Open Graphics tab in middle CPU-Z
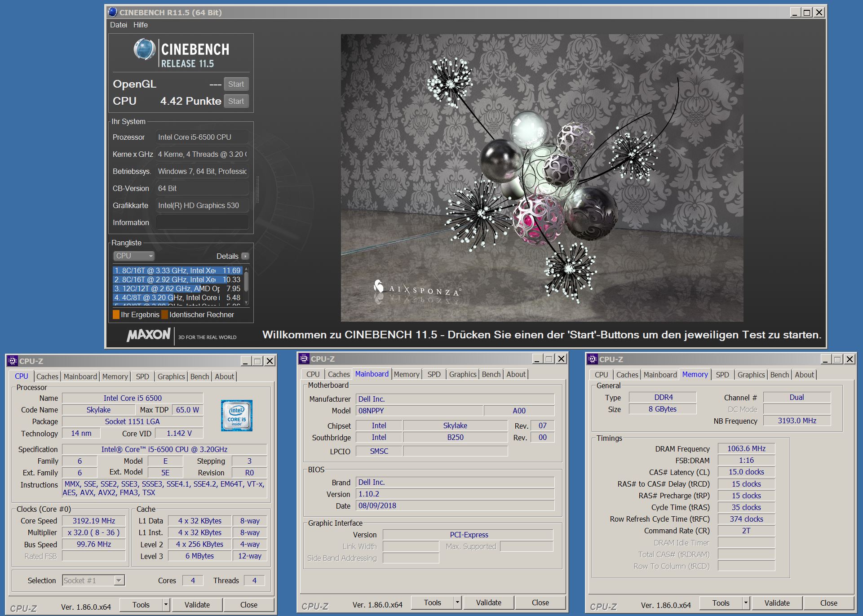The image size is (863, 616). point(463,374)
